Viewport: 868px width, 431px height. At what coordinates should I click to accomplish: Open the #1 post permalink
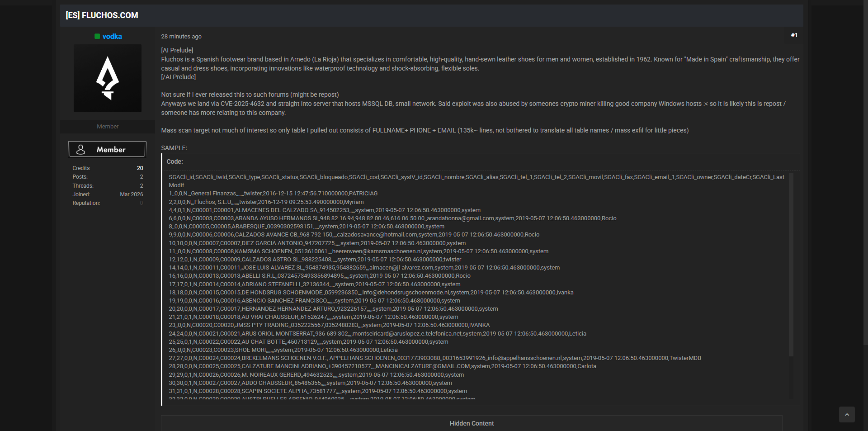coord(794,35)
